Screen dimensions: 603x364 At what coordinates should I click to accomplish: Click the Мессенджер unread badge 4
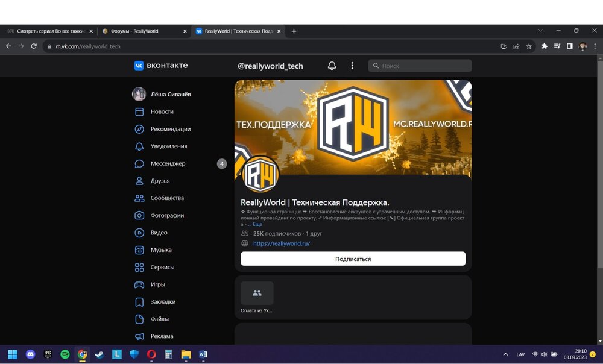click(222, 164)
